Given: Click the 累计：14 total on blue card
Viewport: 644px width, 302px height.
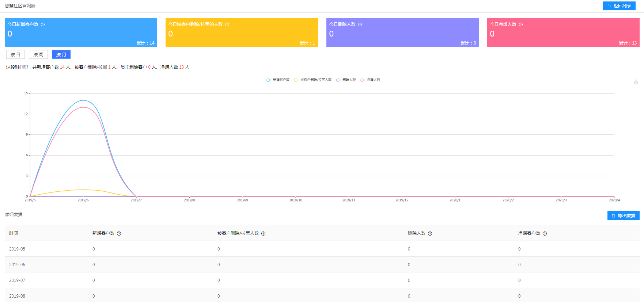Looking at the screenshot, I should pyautogui.click(x=145, y=43).
